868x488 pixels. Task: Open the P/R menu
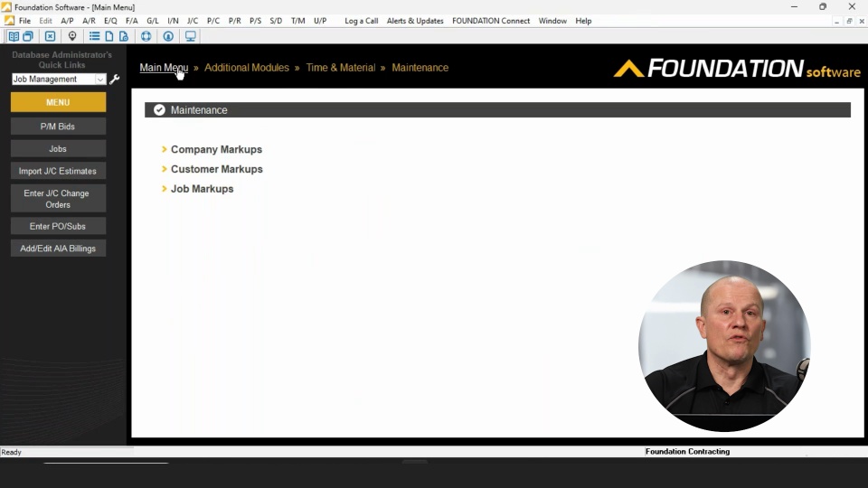tap(235, 21)
